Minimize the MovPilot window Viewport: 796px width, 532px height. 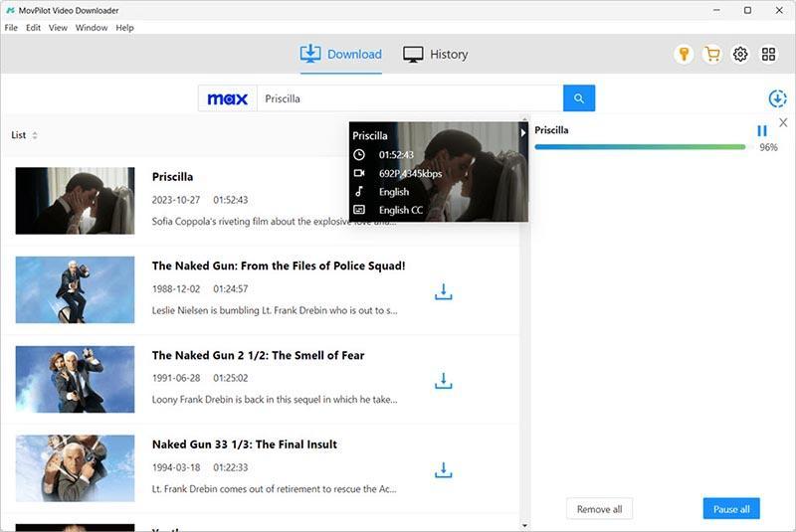pos(716,10)
